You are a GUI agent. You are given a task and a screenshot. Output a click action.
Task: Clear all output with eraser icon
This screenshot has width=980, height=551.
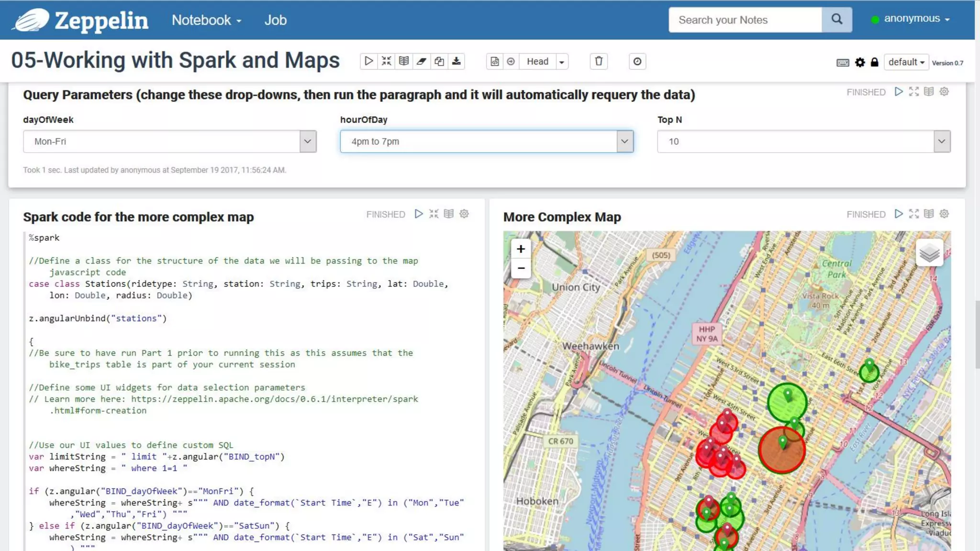(422, 61)
